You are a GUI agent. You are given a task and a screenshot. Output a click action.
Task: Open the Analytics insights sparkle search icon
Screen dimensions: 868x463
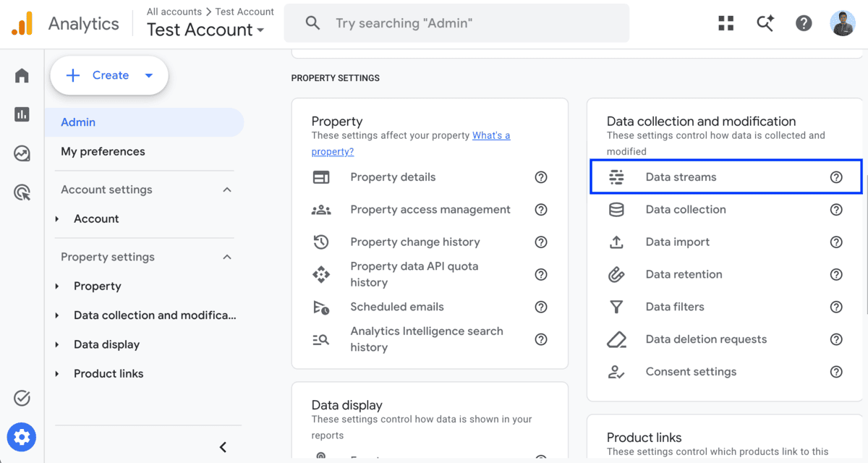coord(765,23)
